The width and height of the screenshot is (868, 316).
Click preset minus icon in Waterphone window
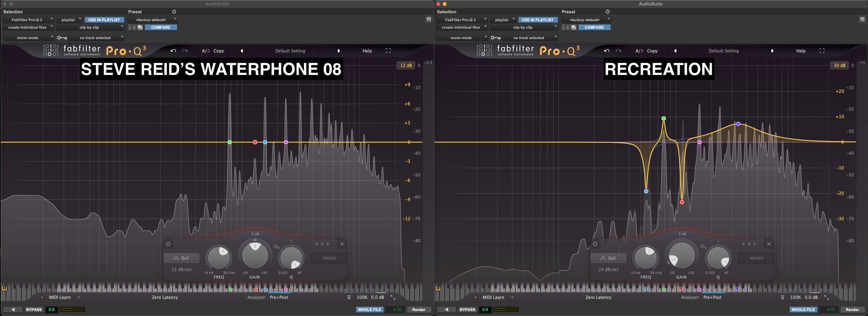point(130,27)
